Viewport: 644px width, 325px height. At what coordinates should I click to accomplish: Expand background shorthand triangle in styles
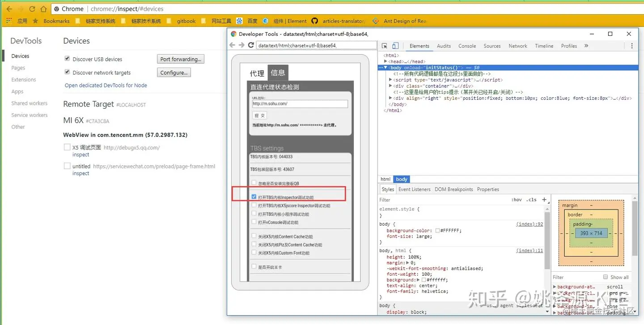[419, 280]
